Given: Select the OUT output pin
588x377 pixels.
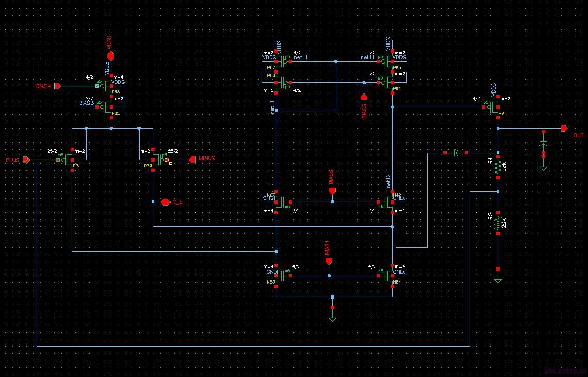Looking at the screenshot, I should click(x=564, y=128).
